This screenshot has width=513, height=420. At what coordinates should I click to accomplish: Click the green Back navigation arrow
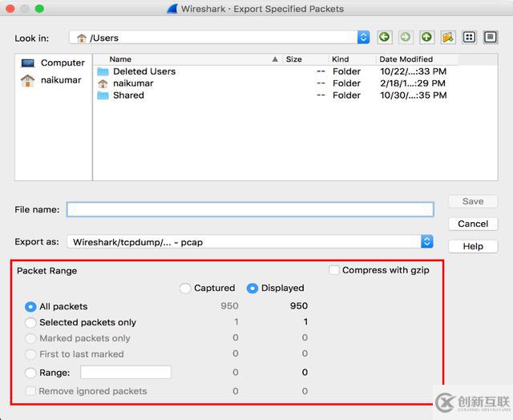pos(385,37)
